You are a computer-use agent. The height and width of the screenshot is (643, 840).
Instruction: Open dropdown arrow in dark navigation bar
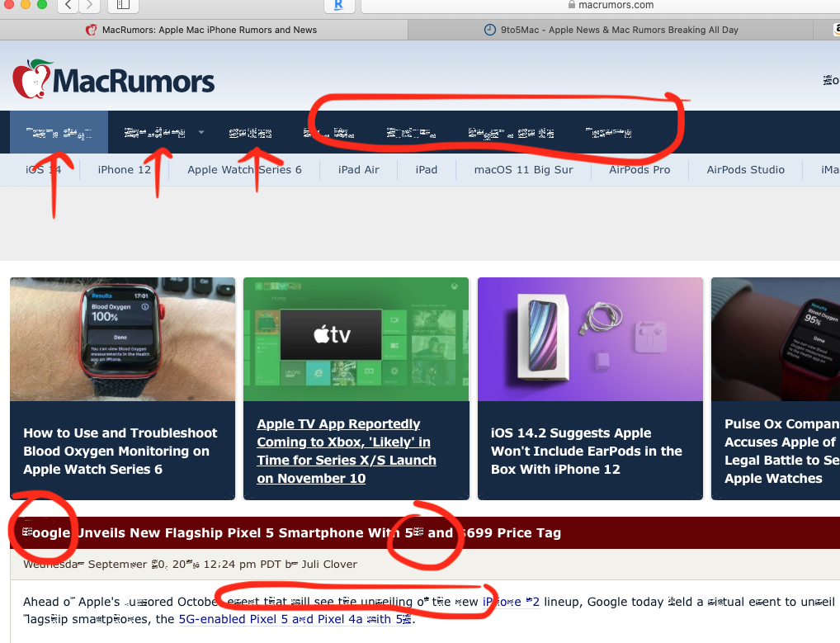pos(201,132)
